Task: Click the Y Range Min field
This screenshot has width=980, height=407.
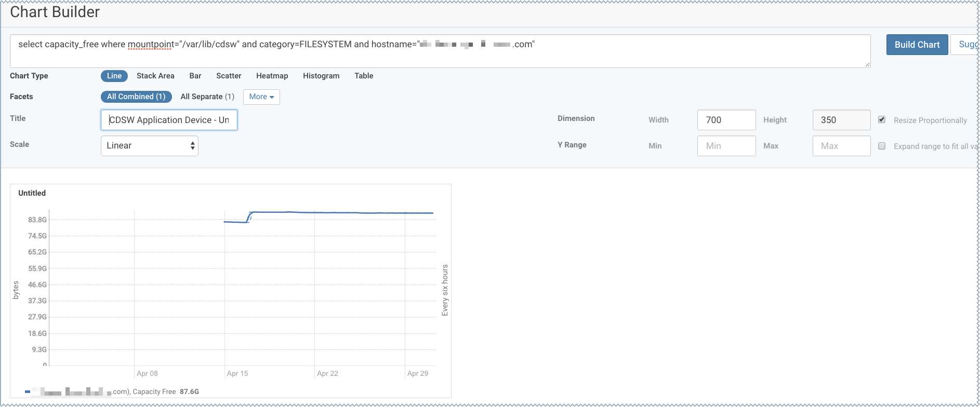Action: [x=726, y=146]
